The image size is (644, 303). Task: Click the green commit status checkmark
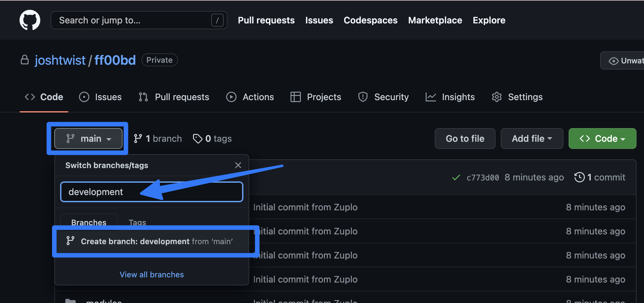(456, 177)
